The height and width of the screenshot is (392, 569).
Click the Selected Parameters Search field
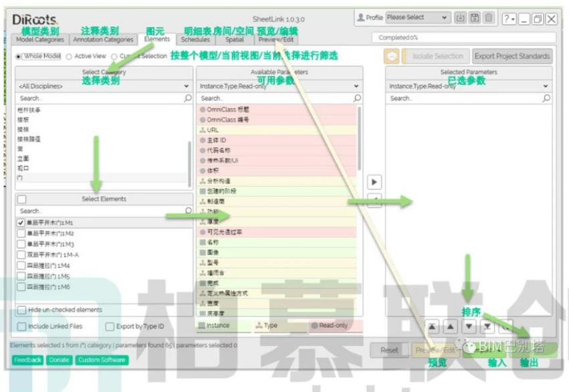(x=469, y=98)
